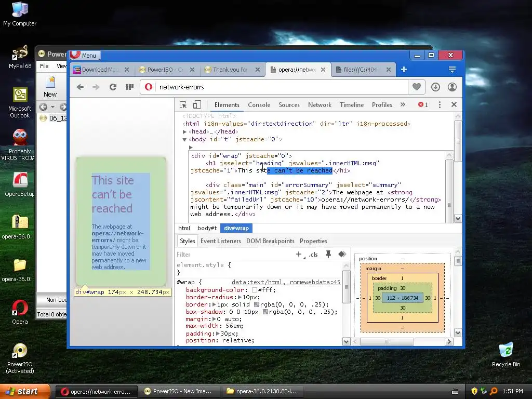Add new style rule plus icon
Viewport: 532px width, 399px height.
[299, 254]
